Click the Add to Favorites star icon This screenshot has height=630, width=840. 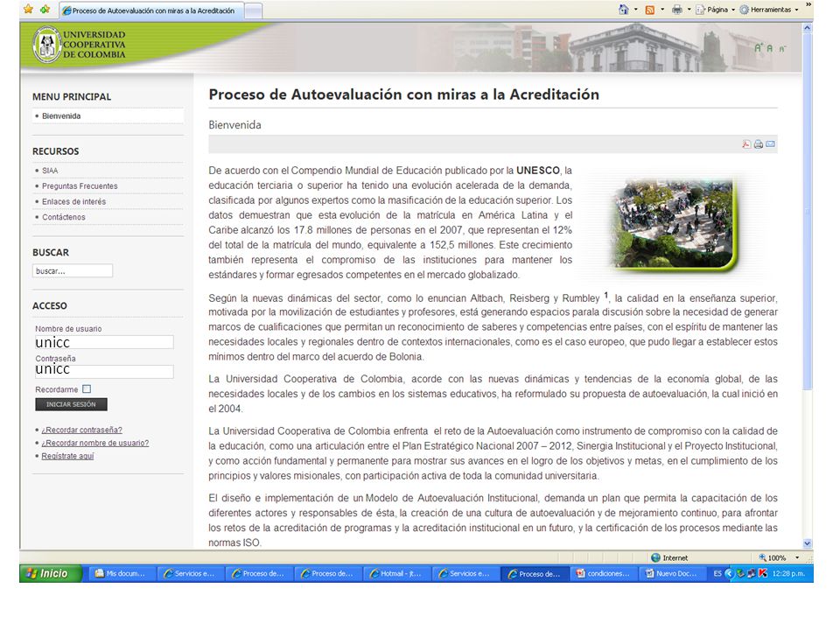45,9
